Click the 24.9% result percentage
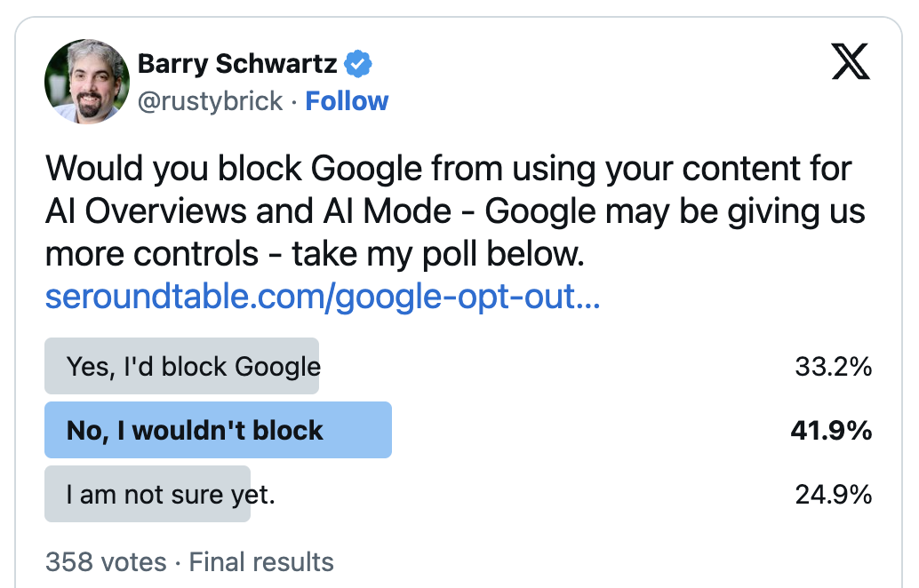 coord(835,493)
